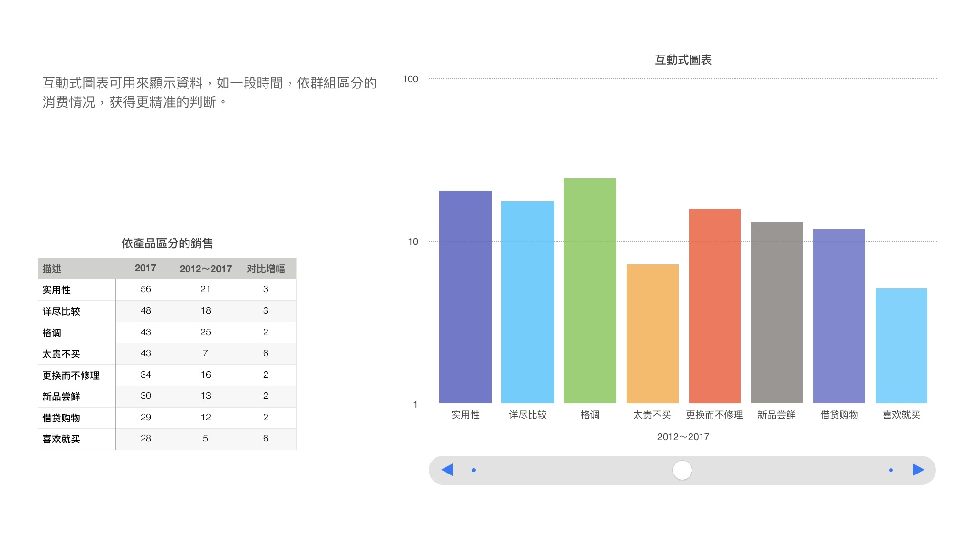Click the 10 axis label
The width and height of the screenshot is (980, 551).
point(412,242)
